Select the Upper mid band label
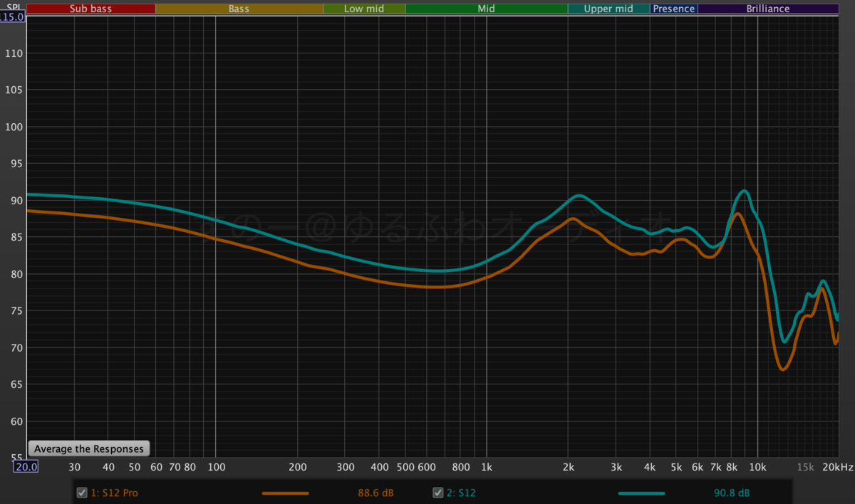The width and height of the screenshot is (855, 504). 609,9
